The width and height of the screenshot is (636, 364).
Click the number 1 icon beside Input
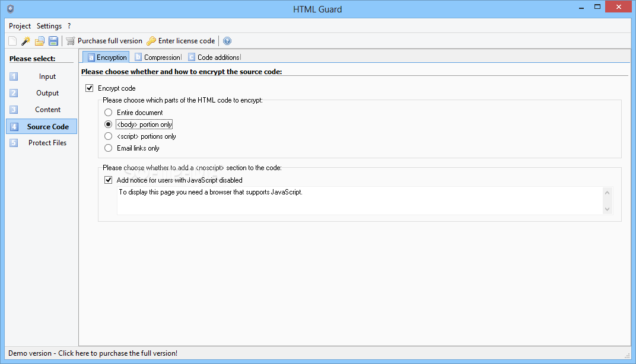(14, 76)
